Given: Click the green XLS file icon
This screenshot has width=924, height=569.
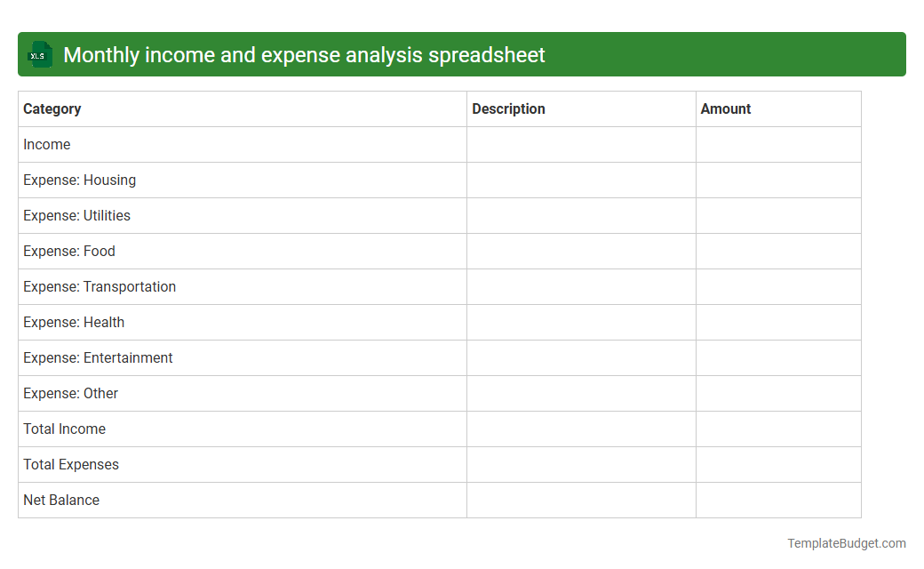Looking at the screenshot, I should tap(39, 54).
